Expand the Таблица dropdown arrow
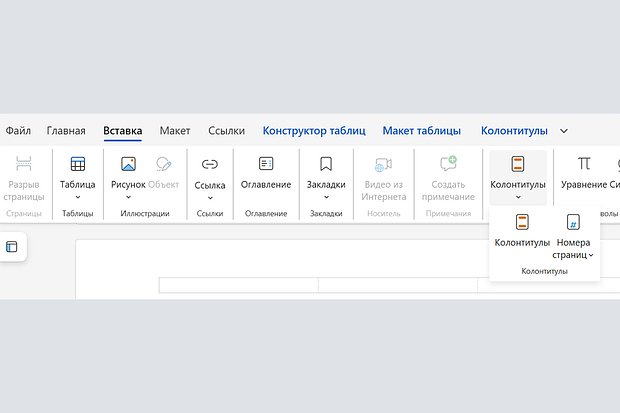Screen dimensions: 620x413 coord(77,197)
